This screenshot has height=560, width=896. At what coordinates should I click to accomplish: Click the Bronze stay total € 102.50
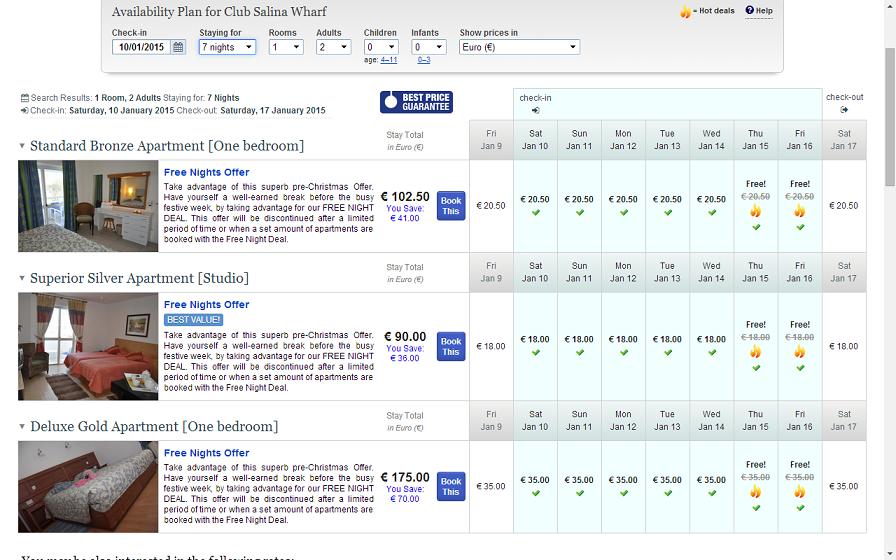[405, 197]
